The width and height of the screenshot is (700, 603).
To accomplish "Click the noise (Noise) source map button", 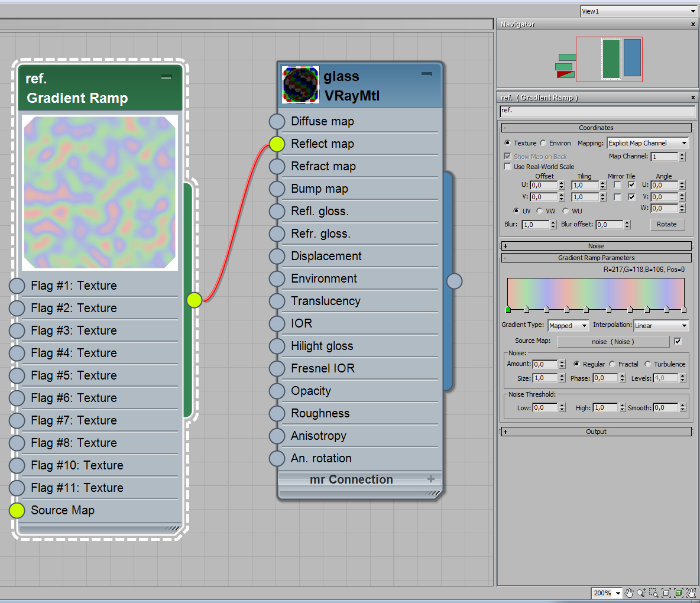I will (613, 342).
